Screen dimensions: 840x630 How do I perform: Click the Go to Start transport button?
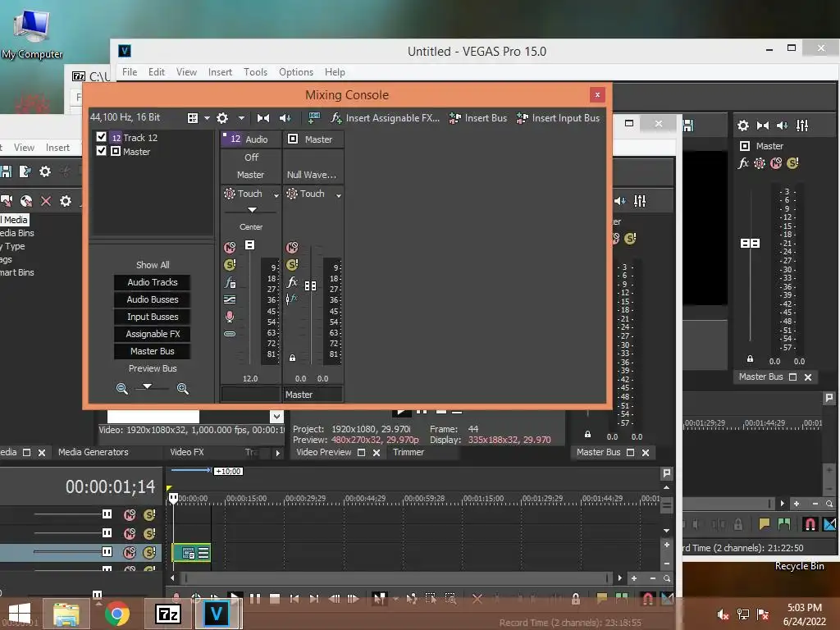(x=294, y=598)
